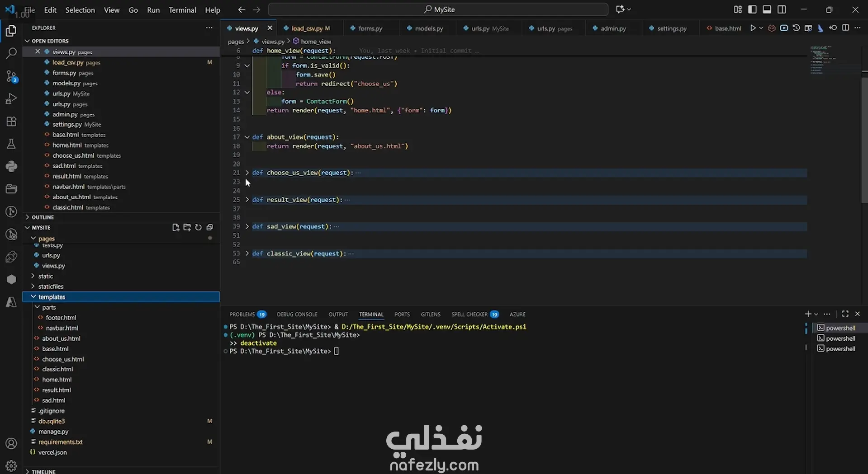
Task: Open Explorer Views and More Actions ellipsis
Action: [209, 28]
